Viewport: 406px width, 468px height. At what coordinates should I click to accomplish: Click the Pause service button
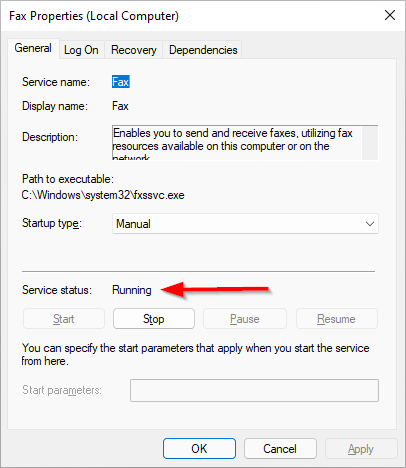[x=245, y=319]
